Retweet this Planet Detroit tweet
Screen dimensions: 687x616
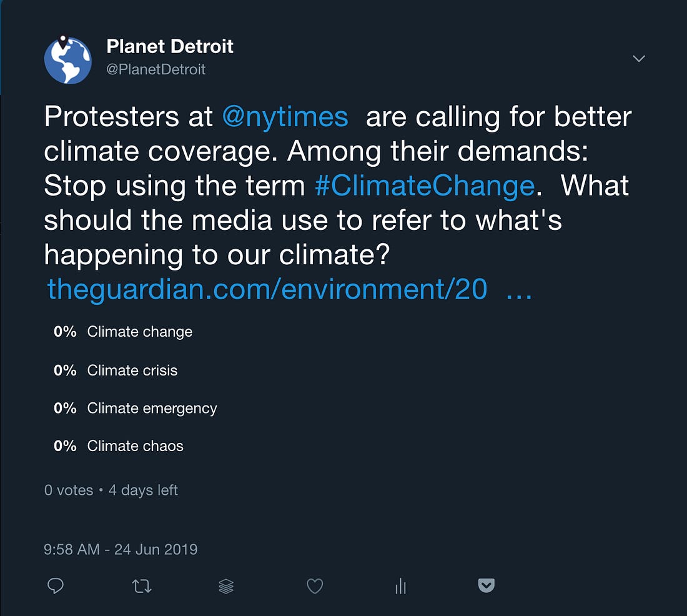[x=142, y=586]
